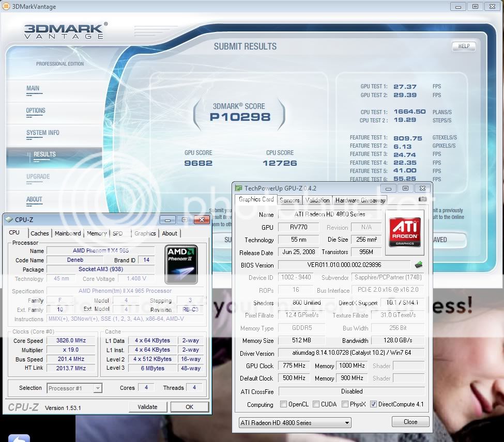
Task: Go to OPTIONS in 3DMark Vantage
Action: pyautogui.click(x=36, y=110)
